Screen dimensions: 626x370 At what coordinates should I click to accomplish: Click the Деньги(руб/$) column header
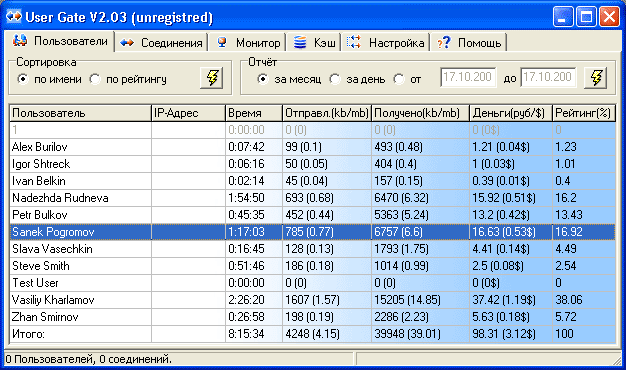[x=511, y=113]
